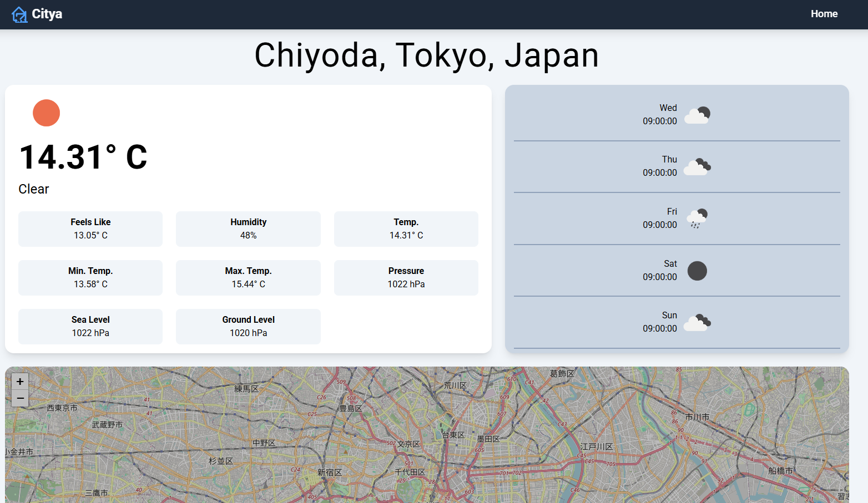Open the Home page from the navbar
This screenshot has height=503, width=868.
(x=824, y=14)
